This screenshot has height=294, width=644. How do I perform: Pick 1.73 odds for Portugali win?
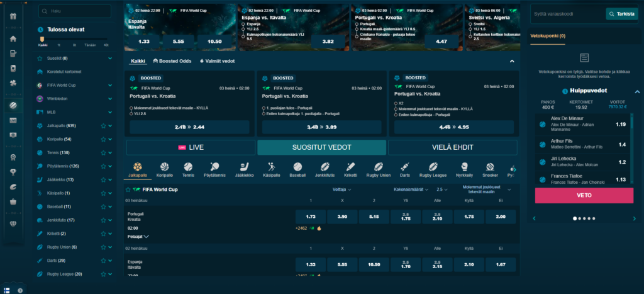(311, 217)
